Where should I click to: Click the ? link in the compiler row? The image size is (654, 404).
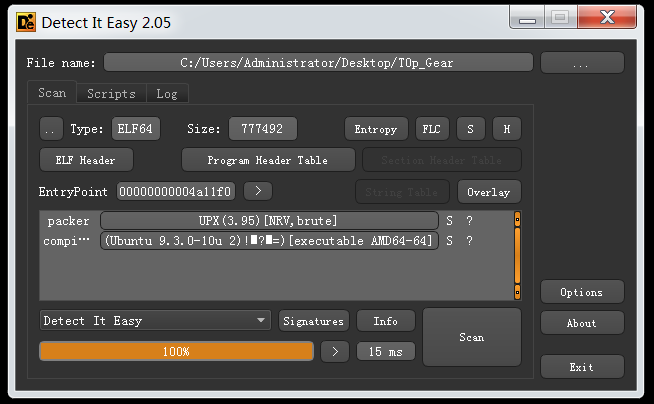(469, 241)
